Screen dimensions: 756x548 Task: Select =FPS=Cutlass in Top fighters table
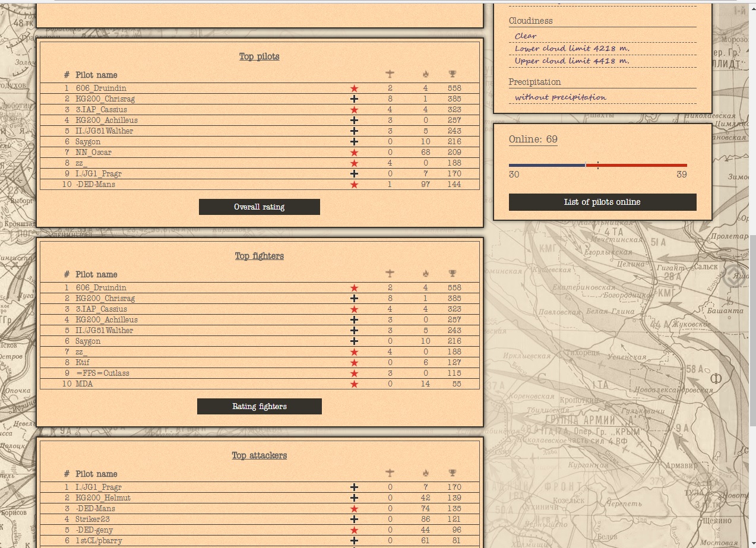(102, 373)
